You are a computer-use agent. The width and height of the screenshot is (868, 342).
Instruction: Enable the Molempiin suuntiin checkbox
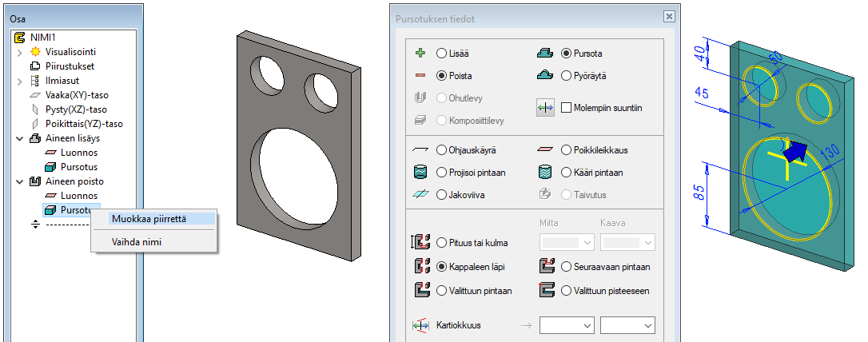[567, 108]
